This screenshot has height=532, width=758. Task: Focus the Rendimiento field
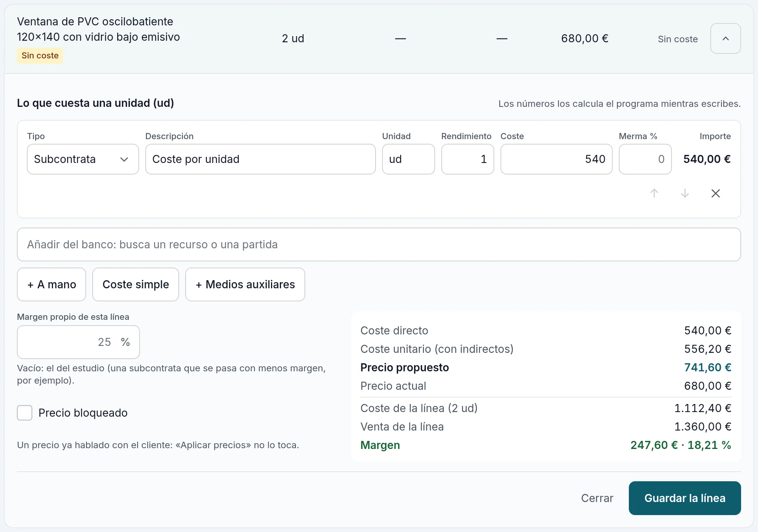(468, 159)
